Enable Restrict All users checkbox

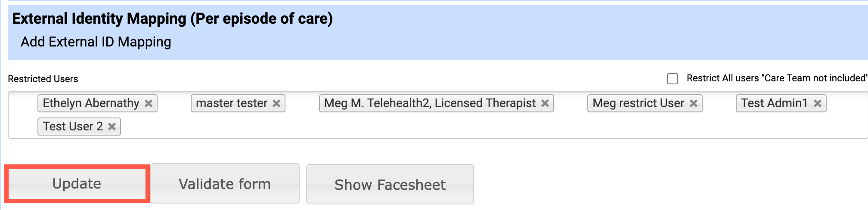point(672,79)
